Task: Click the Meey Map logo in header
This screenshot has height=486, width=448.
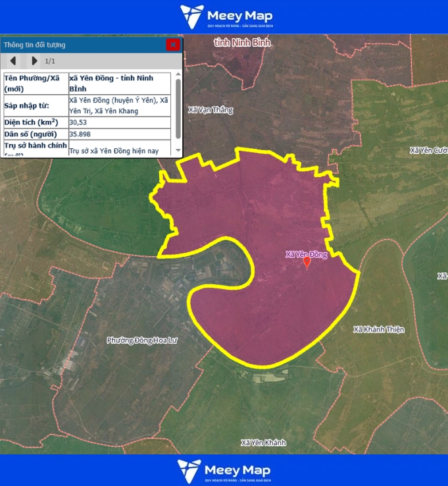Action: pos(226,17)
